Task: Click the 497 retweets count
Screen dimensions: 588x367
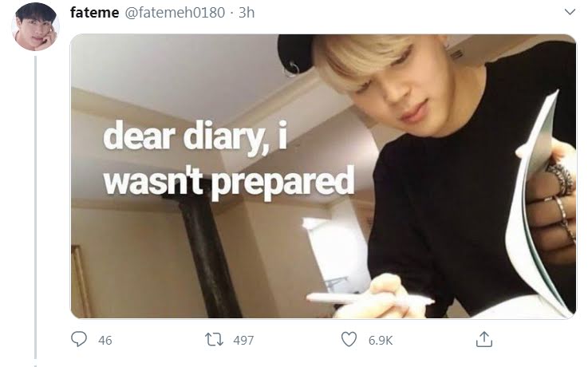Action: click(x=243, y=340)
